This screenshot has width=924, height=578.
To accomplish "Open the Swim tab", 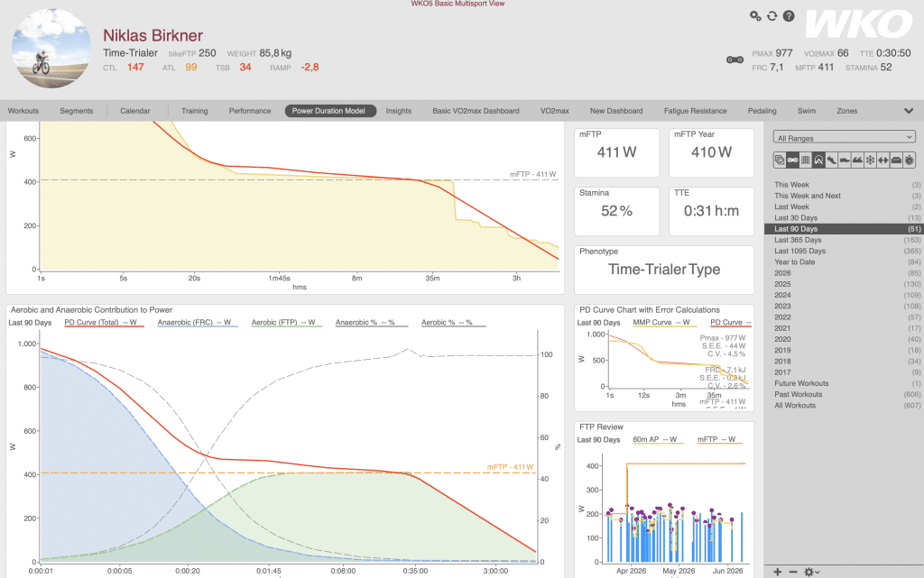I will (807, 111).
